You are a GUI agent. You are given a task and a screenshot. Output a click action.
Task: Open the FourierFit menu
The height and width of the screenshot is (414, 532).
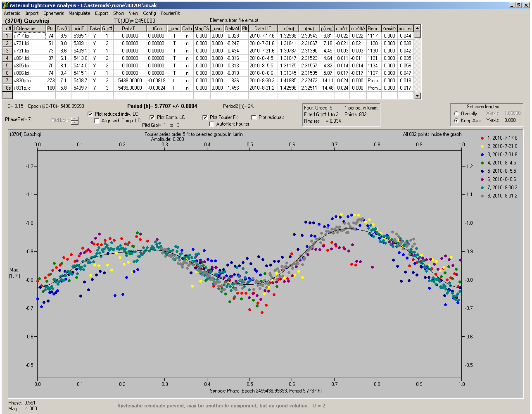point(170,13)
